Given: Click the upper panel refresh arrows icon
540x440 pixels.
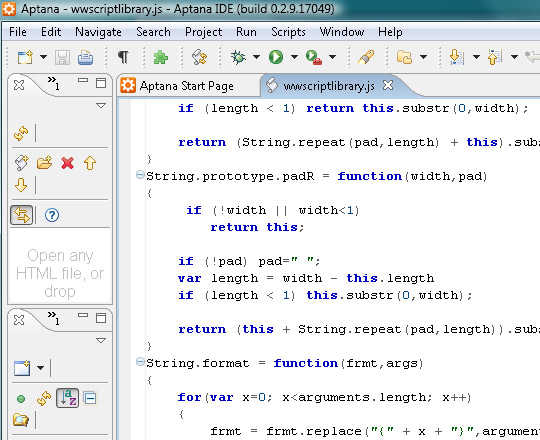Looking at the screenshot, I should pos(21,134).
